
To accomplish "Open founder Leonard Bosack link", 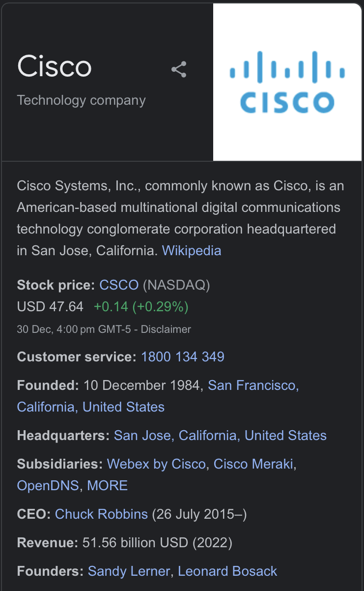I will (x=227, y=571).
